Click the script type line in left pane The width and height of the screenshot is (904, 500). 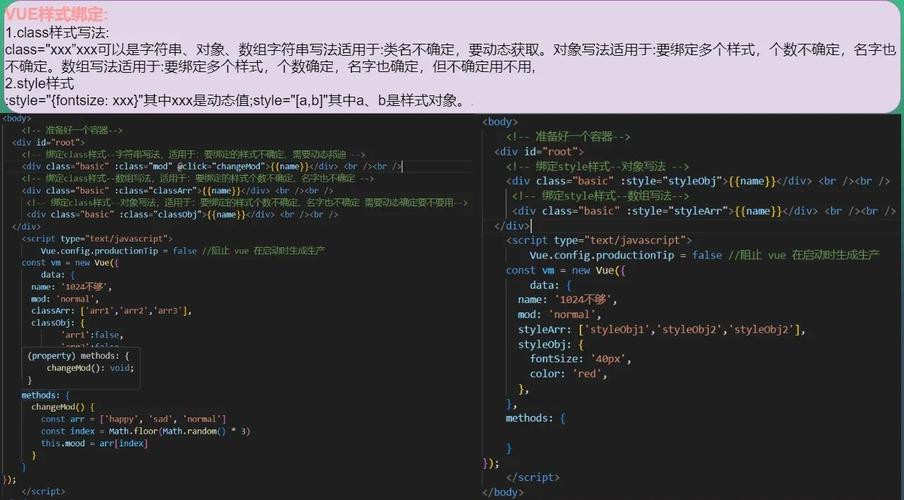tap(97, 238)
